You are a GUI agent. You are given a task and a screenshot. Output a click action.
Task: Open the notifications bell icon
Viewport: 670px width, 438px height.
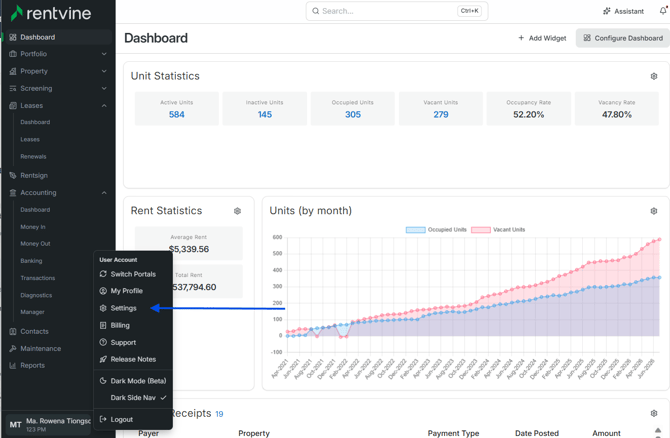pyautogui.click(x=663, y=11)
